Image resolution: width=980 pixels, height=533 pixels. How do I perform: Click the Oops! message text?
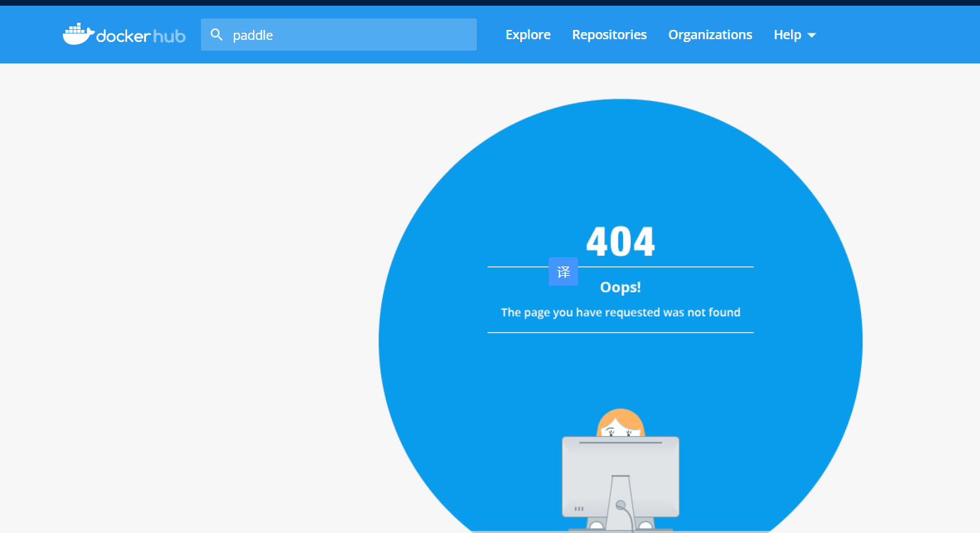619,286
